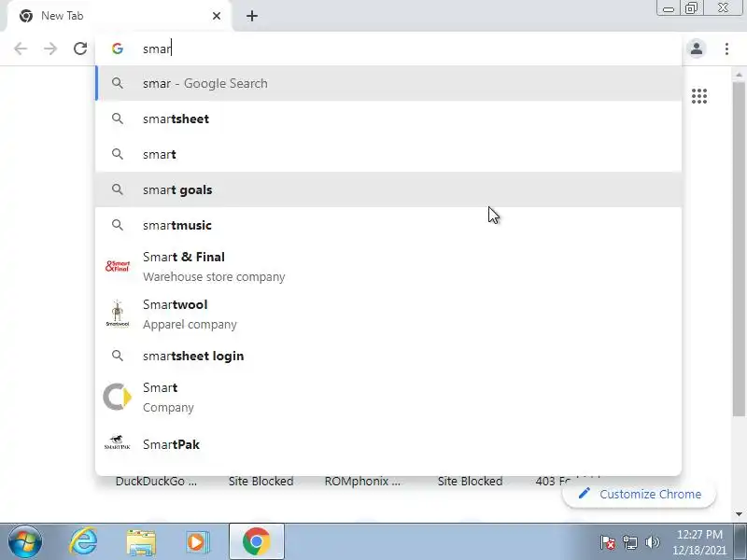Click the volume speaker tray icon

pyautogui.click(x=652, y=542)
